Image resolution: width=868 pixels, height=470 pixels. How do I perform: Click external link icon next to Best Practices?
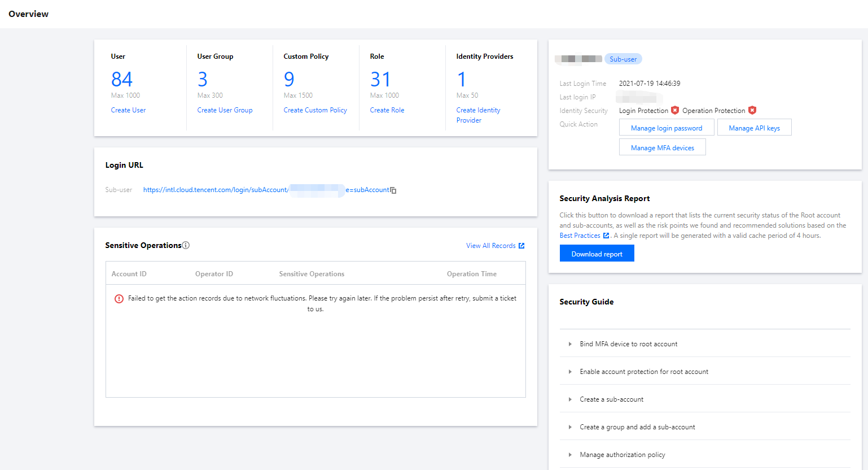tap(606, 236)
